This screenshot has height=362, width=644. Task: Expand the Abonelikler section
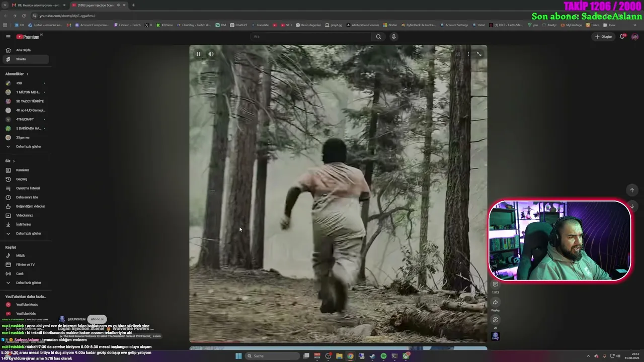(17, 74)
